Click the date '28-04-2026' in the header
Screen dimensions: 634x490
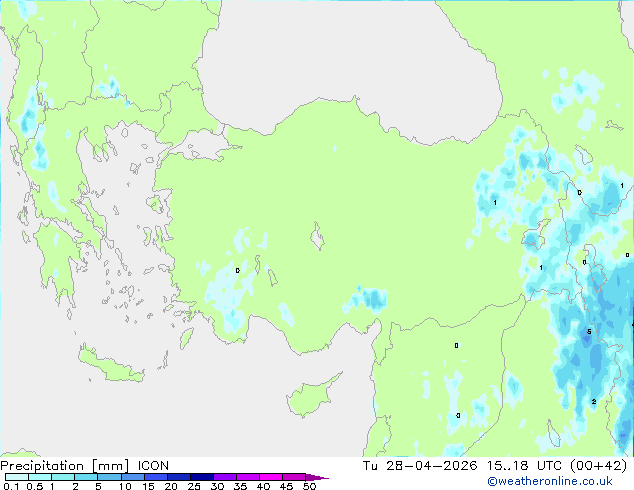[431, 466]
